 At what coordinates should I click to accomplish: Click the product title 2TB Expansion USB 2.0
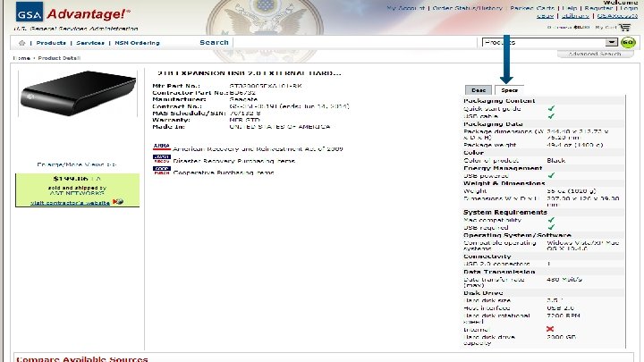250,73
